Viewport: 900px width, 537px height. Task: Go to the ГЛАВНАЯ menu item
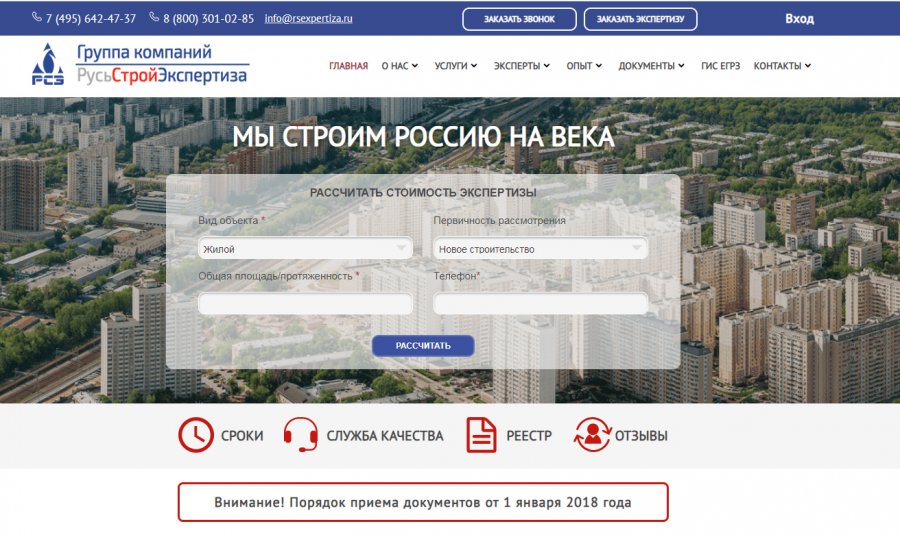pos(348,66)
